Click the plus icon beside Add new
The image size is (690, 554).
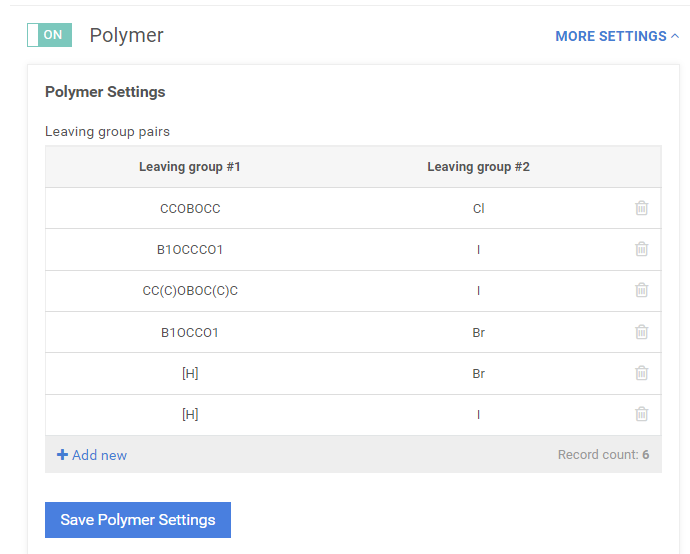click(62, 455)
